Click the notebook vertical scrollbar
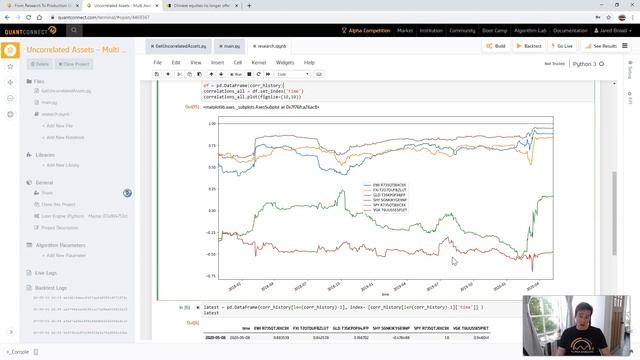640x360 pixels. point(614,213)
